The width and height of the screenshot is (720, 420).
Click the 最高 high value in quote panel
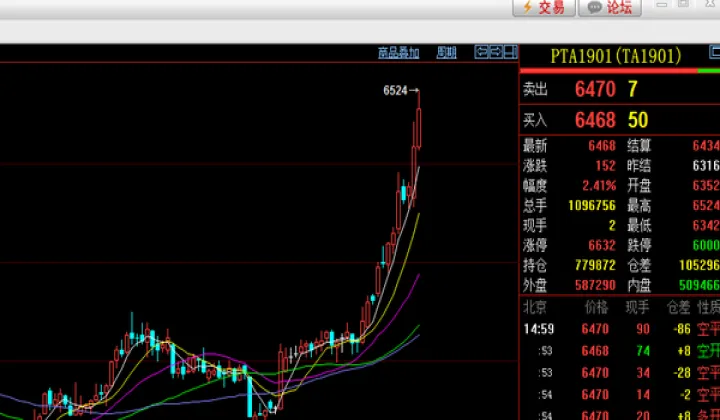coord(706,205)
